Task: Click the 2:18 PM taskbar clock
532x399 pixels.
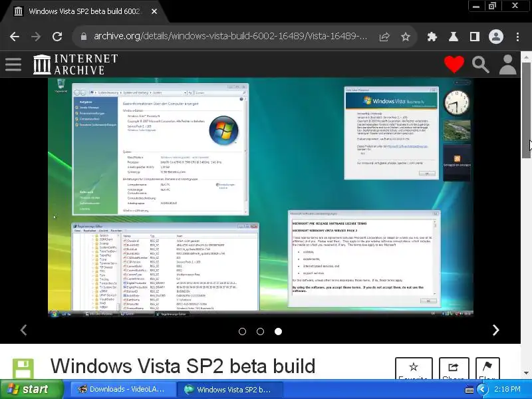Action: click(507, 389)
